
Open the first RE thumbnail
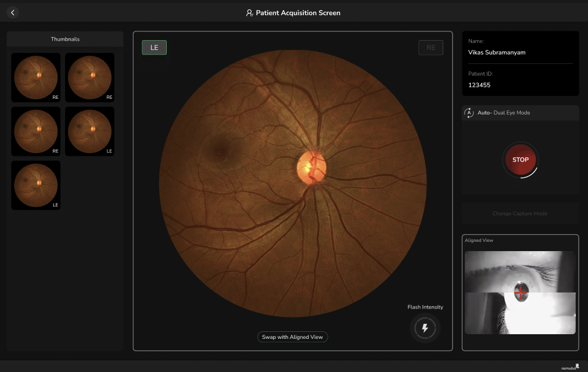click(35, 77)
